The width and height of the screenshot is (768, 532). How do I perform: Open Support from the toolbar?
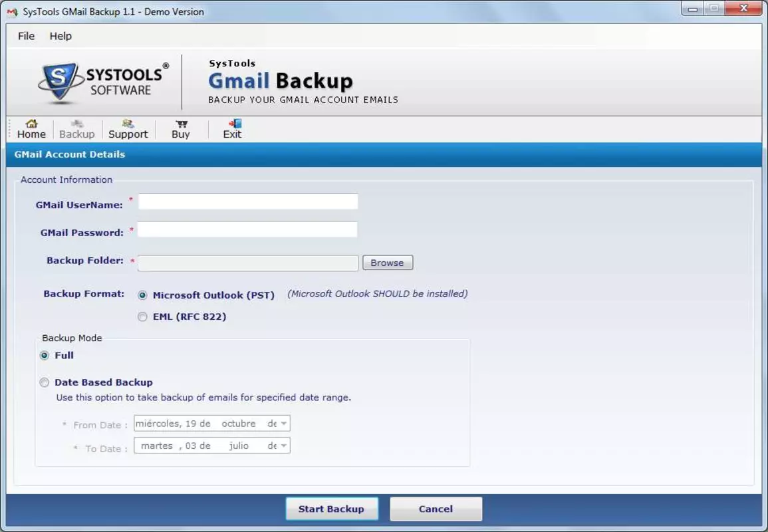[x=128, y=129]
